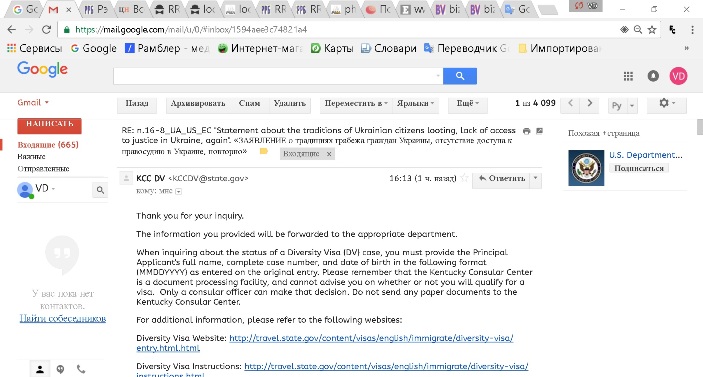
Task: Expand recipient details arrow under KCC DV
Action: tap(178, 191)
